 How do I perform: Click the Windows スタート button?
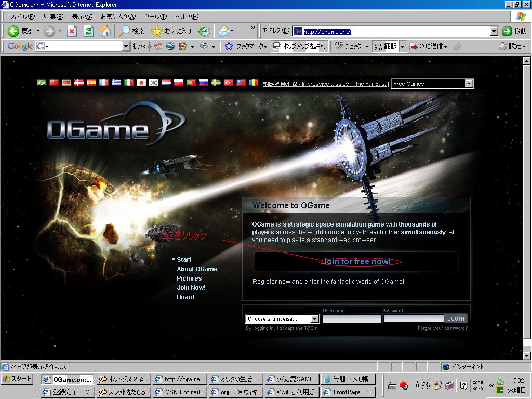click(17, 379)
